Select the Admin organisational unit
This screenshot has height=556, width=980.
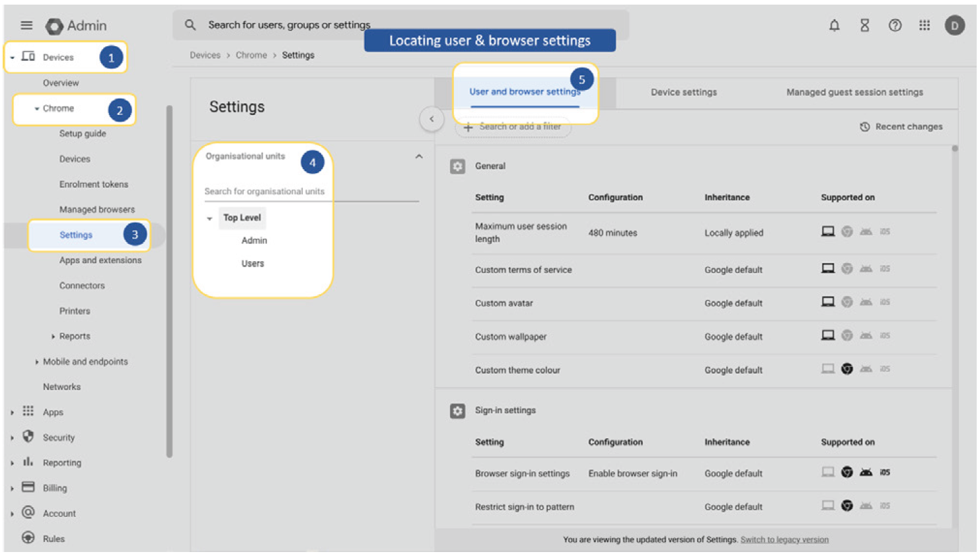click(254, 241)
